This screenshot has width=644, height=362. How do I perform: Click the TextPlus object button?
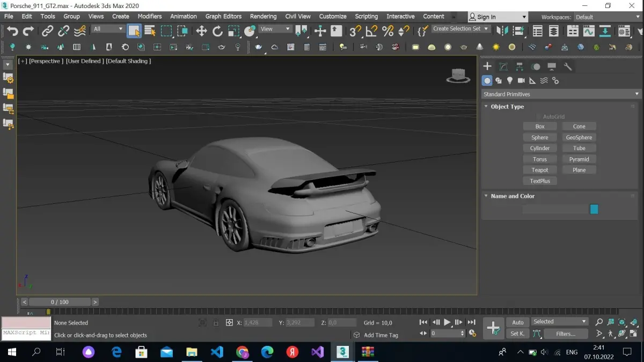pos(540,181)
